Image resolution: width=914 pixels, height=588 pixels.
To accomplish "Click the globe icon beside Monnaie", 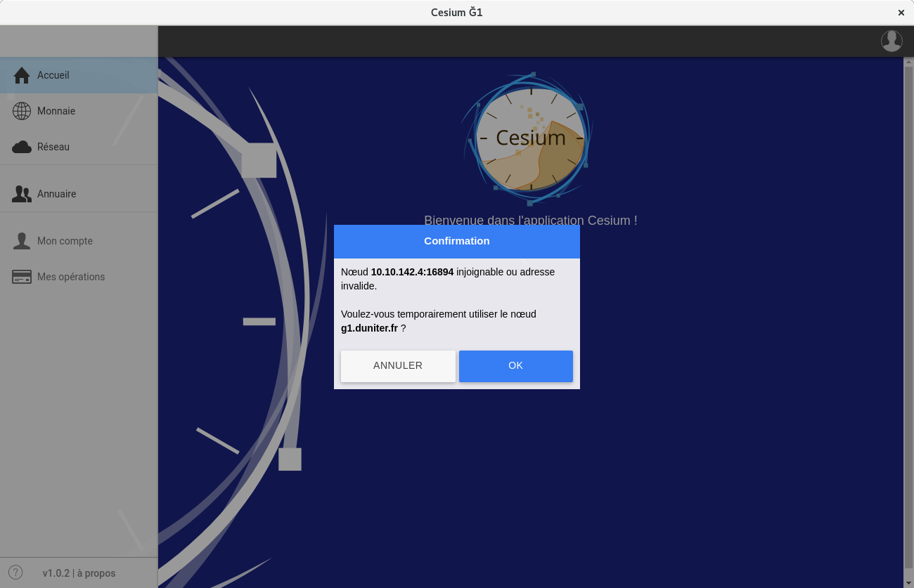I will pyautogui.click(x=22, y=111).
